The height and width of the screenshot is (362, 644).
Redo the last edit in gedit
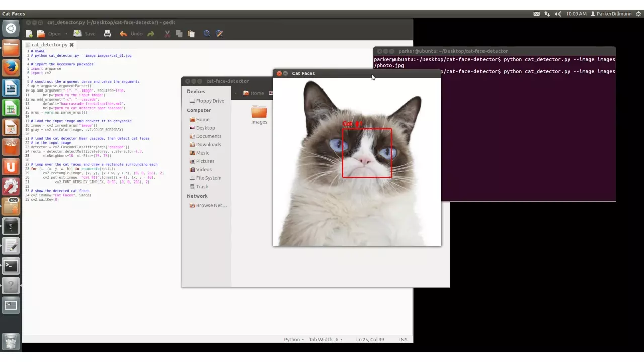click(150, 33)
